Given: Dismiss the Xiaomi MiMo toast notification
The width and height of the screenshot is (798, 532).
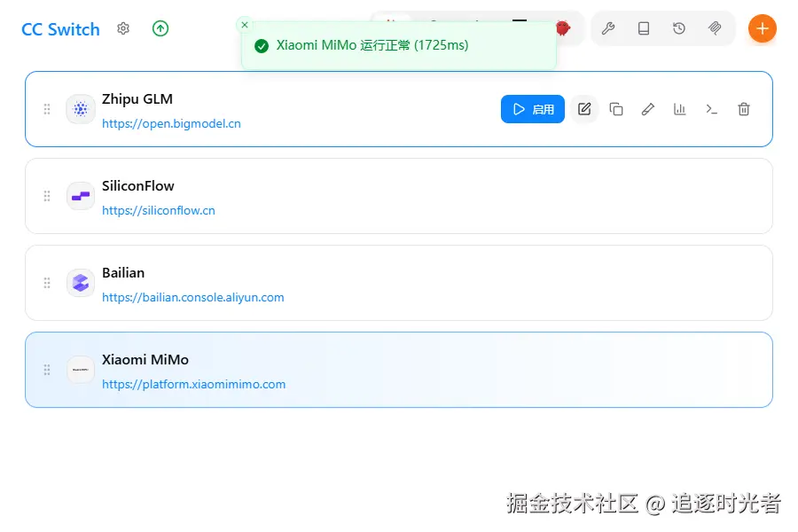Looking at the screenshot, I should [x=245, y=25].
